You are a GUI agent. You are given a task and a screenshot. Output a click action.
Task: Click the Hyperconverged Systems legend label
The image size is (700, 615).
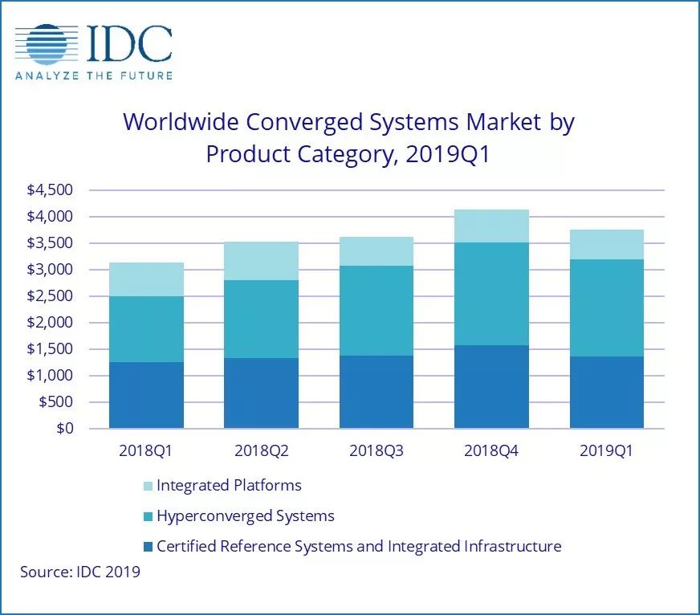pyautogui.click(x=246, y=516)
